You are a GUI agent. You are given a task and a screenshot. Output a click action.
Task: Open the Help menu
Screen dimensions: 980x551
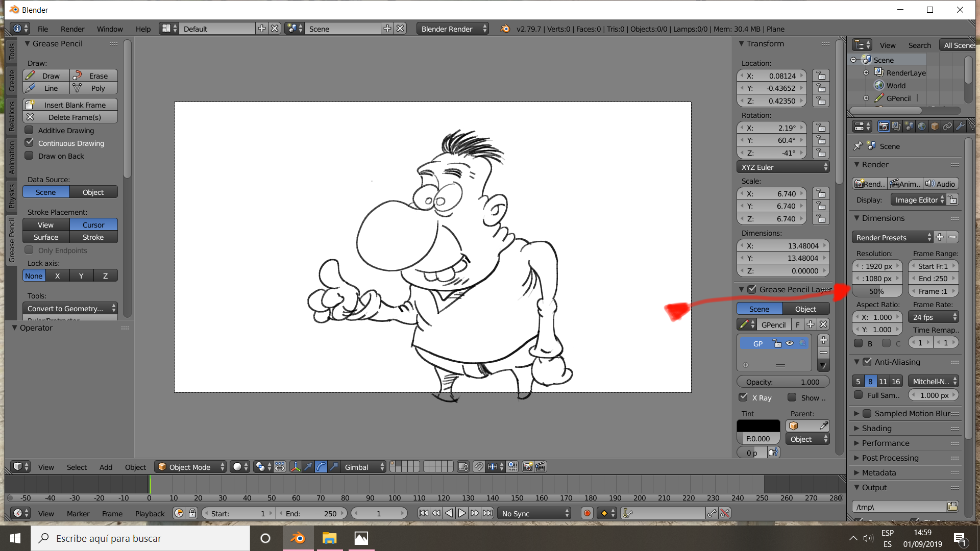pos(143,29)
